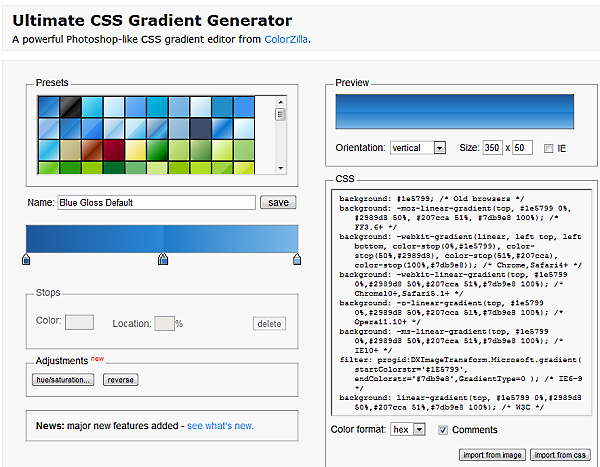Open the ColorZilla link

coord(287,39)
